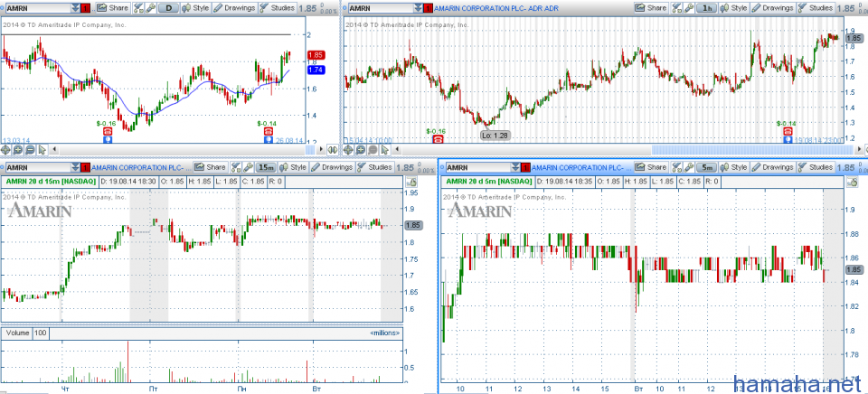Open Style menu on the daily chart
This screenshot has height=394, width=868.
coord(195,8)
